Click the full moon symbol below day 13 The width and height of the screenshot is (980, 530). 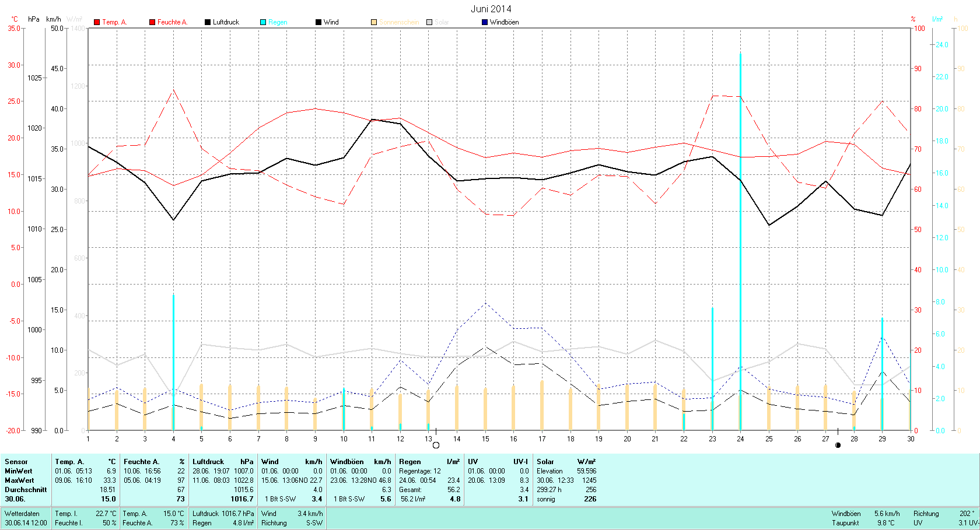click(x=436, y=445)
